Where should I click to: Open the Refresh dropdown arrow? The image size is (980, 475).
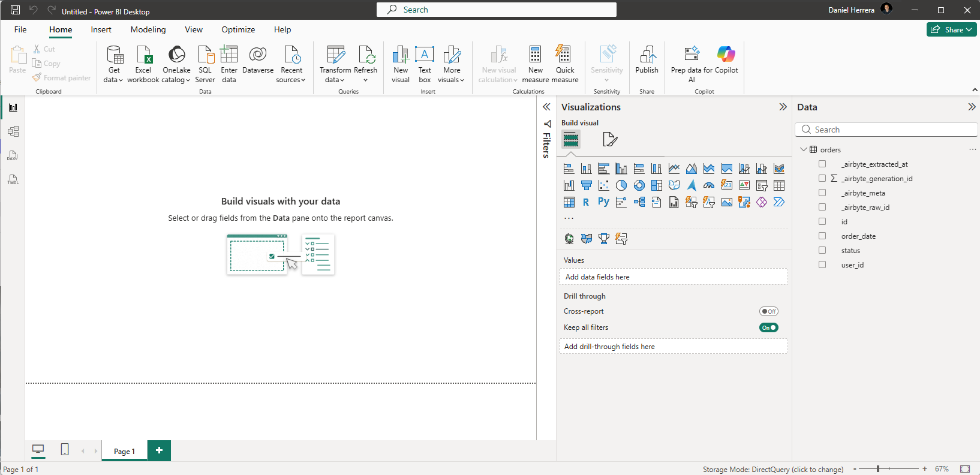[x=365, y=80]
